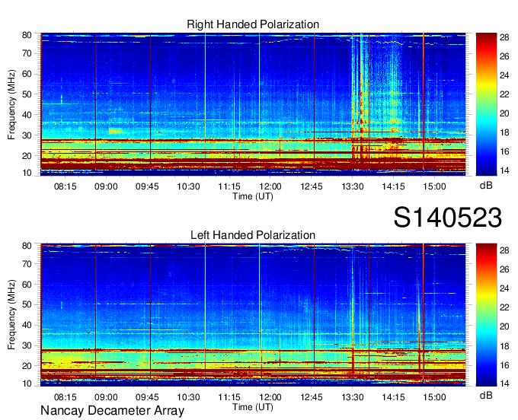Click the 30 MHz label on bottom plot
Screen dimensions: 518x420
click(27, 345)
